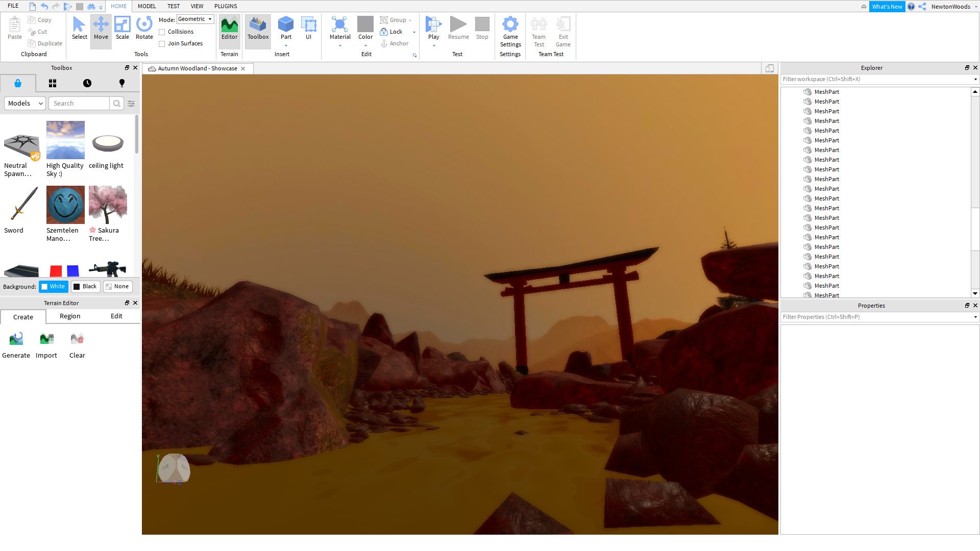Open the Terrain Editor
Screen dimensions: 980x551
pos(229,28)
